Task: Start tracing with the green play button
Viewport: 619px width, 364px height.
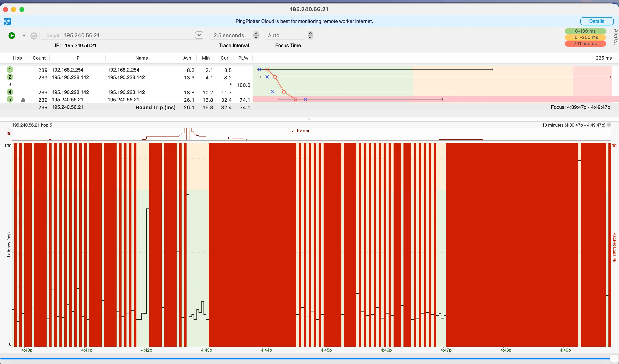Action: tap(12, 36)
